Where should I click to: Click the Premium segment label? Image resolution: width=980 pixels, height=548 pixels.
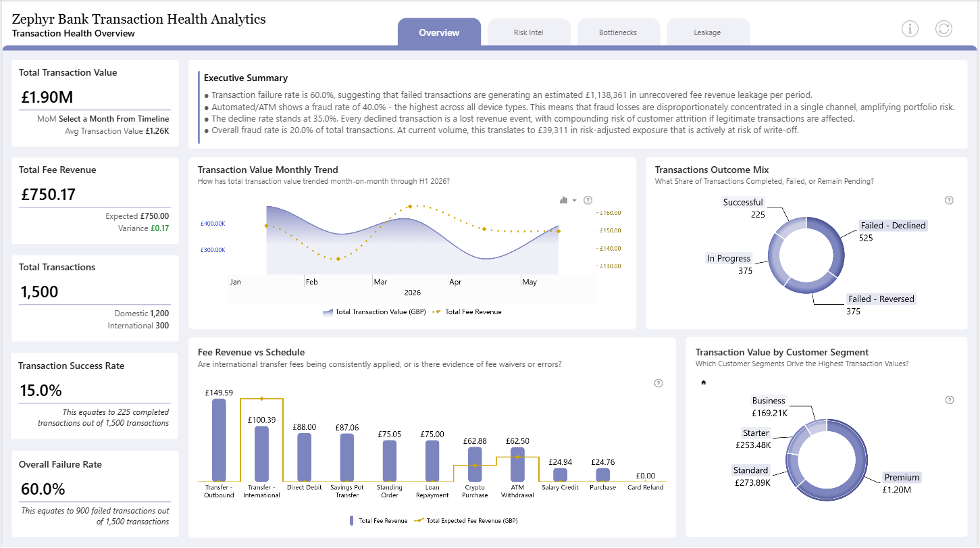(x=902, y=477)
